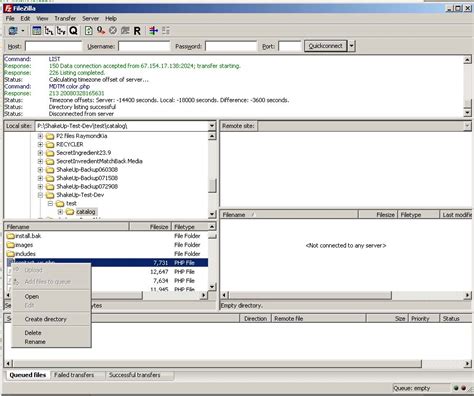Sort local list by Filetype column
The height and width of the screenshot is (396, 474).
[x=189, y=227]
